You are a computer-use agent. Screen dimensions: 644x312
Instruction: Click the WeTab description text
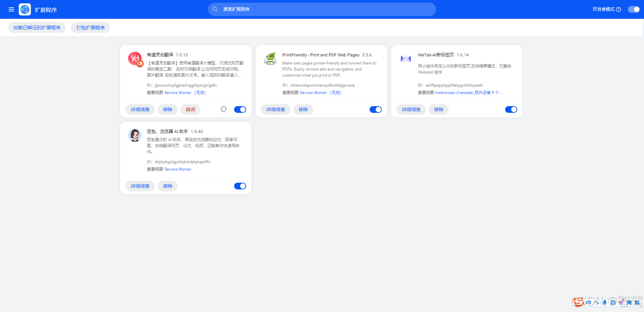(x=465, y=69)
